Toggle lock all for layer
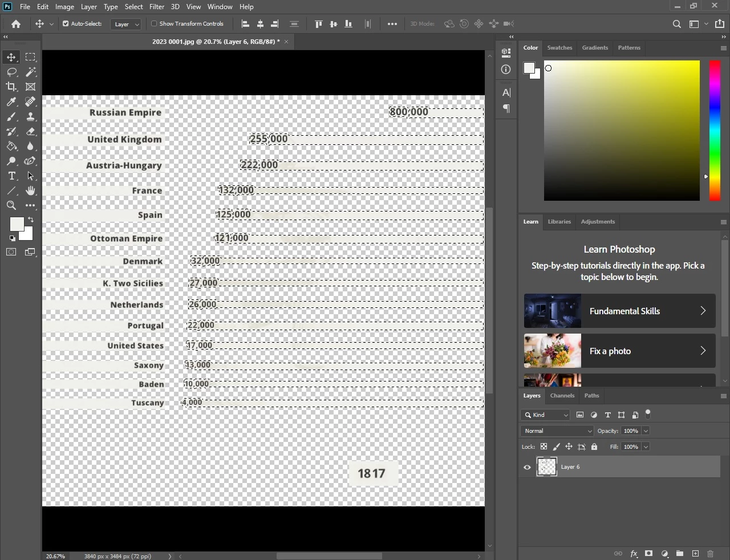730x560 pixels. 594,447
